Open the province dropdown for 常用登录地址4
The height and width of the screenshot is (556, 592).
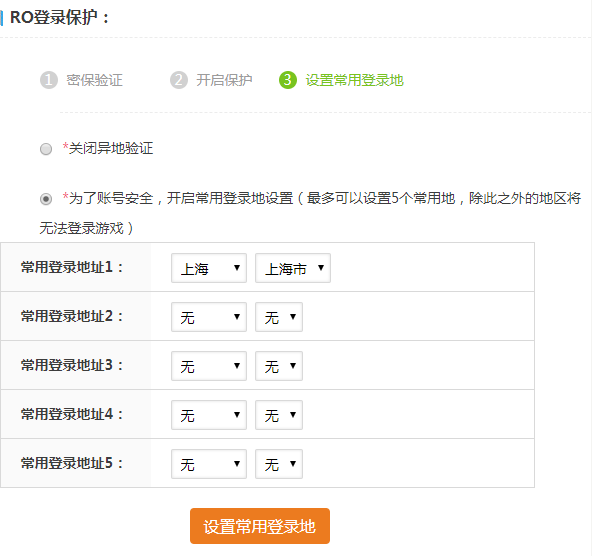coord(209,415)
